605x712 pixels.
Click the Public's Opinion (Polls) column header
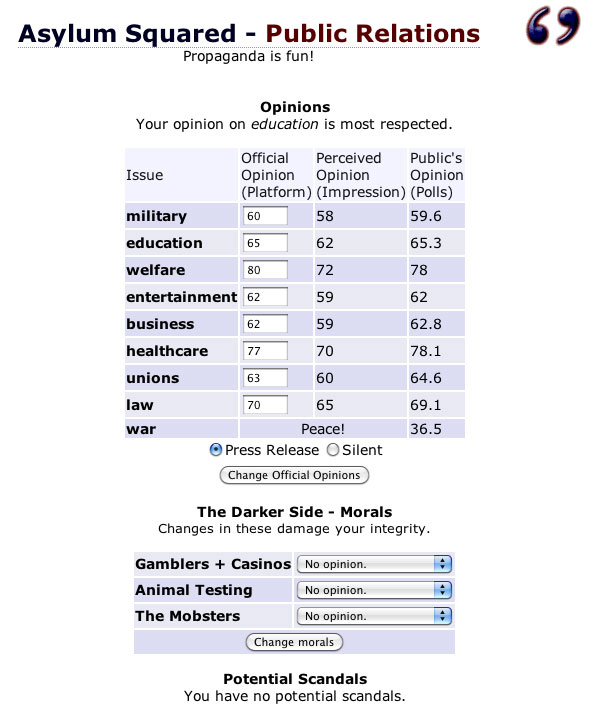click(437, 175)
